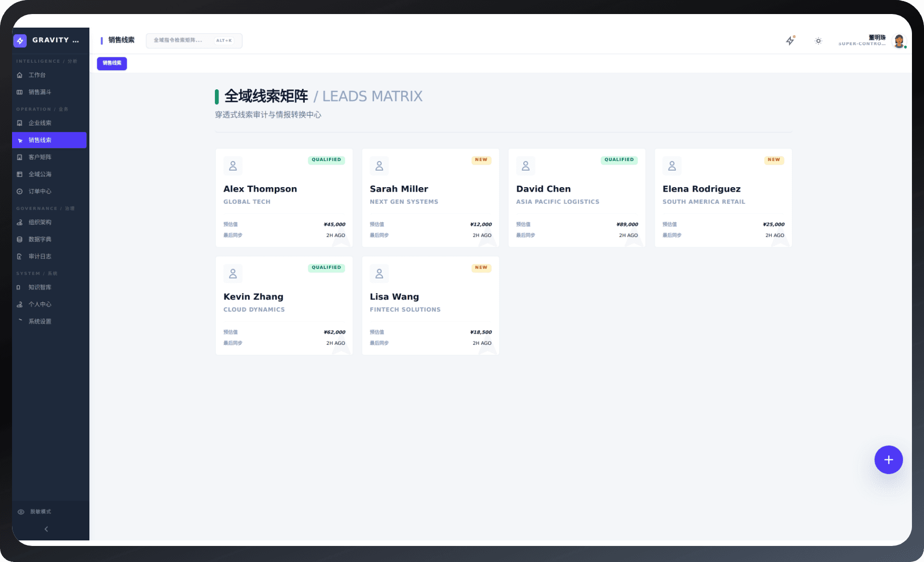The height and width of the screenshot is (562, 924).
Task: Click Alex Thompson's avatar icon
Action: point(233,166)
